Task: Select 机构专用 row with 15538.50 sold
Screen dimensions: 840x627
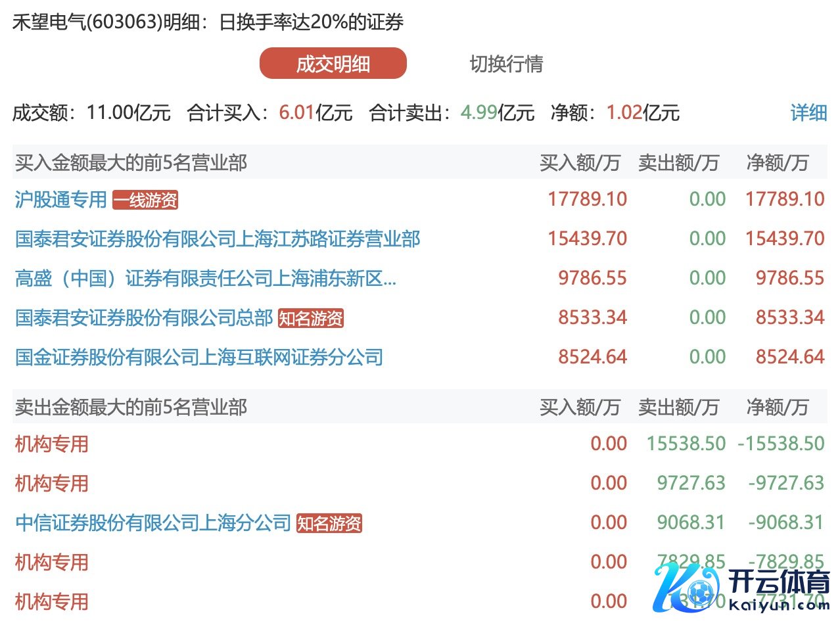Action: tap(52, 444)
